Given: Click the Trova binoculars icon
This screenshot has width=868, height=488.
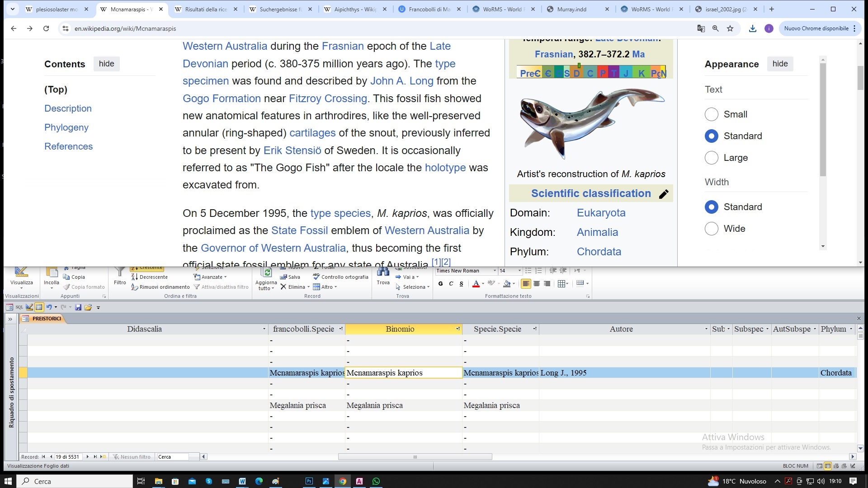Looking at the screenshot, I should click(383, 272).
